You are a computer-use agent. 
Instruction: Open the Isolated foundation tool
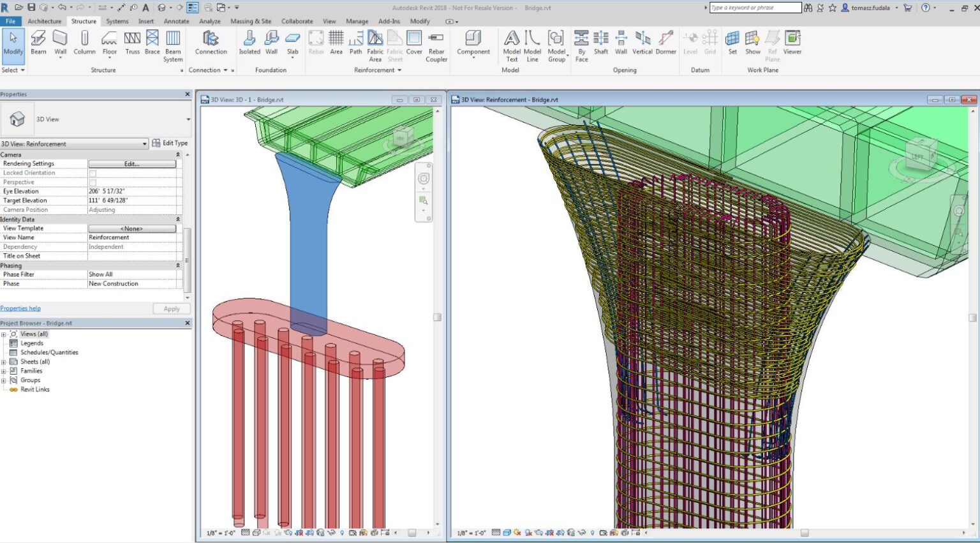249,43
